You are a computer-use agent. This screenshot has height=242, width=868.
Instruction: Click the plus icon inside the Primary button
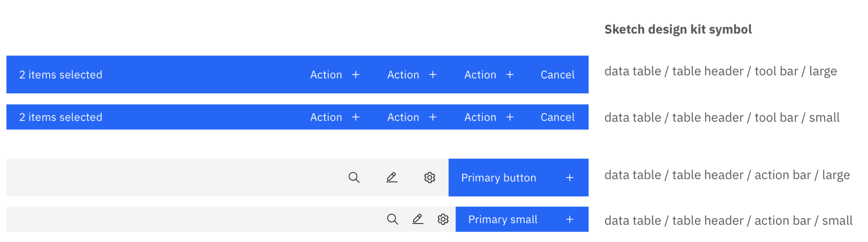click(569, 178)
